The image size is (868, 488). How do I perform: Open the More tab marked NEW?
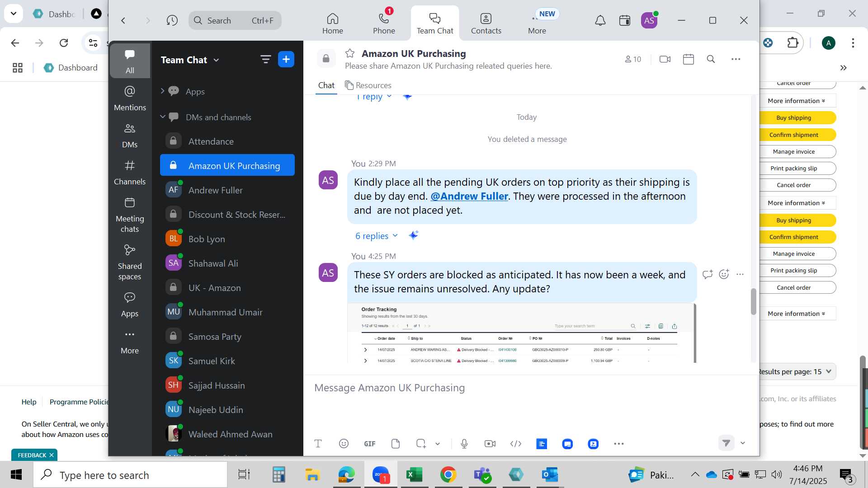537,23
